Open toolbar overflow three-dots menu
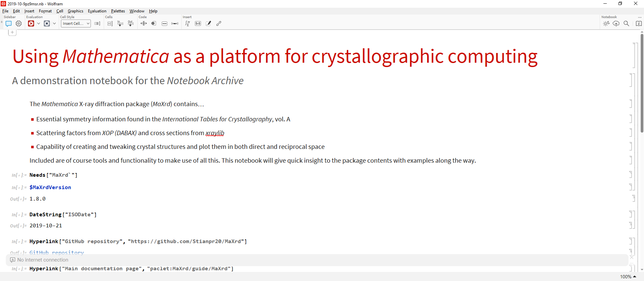644x281 pixels. (640, 17)
